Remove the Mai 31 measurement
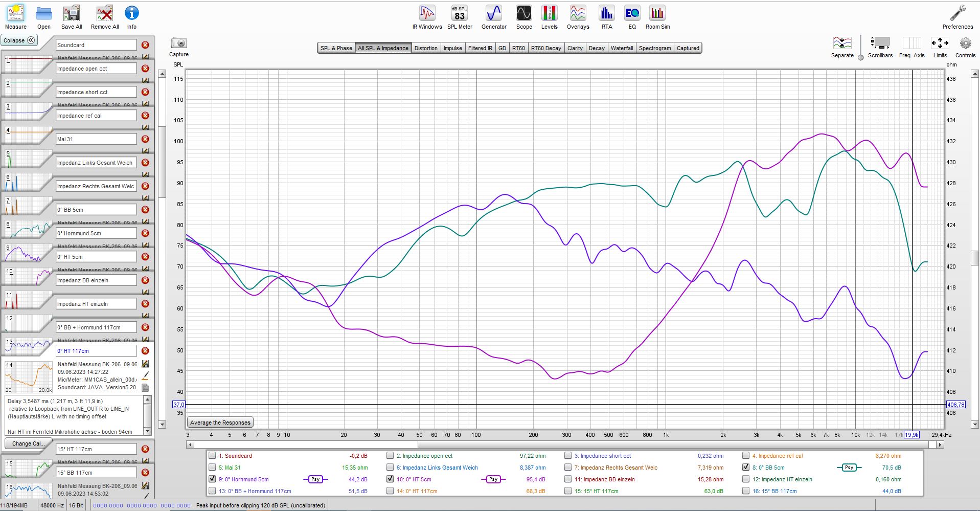The image size is (980, 511). tap(145, 139)
